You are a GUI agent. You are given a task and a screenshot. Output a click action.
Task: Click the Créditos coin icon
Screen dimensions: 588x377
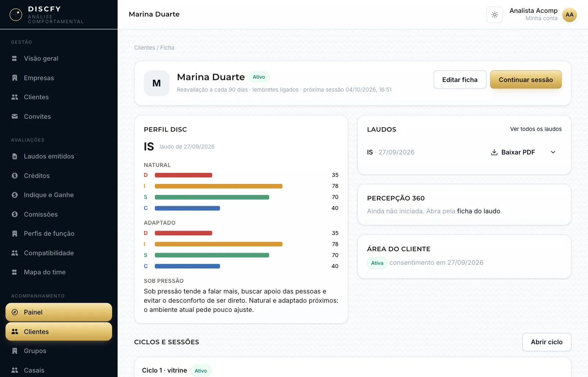(x=15, y=176)
